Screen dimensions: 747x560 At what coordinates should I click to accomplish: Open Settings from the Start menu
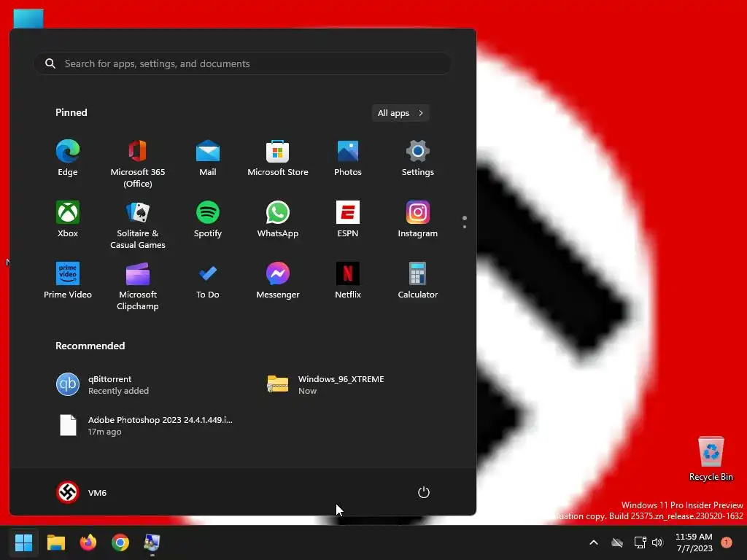pos(418,158)
